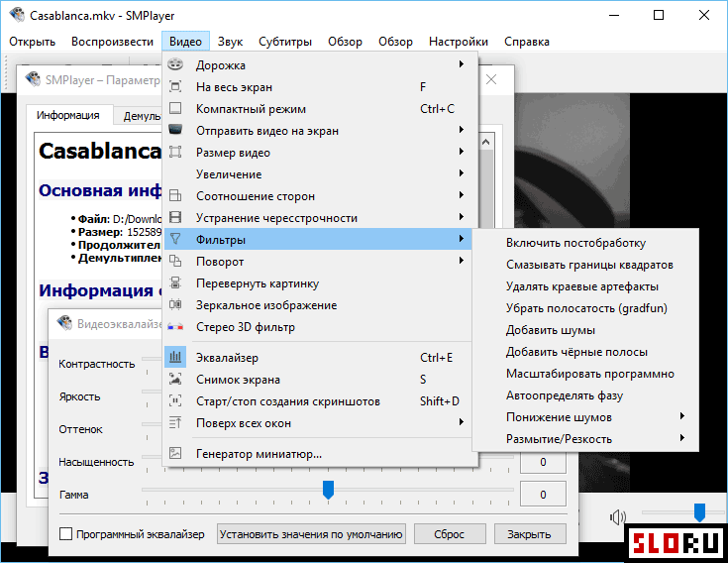Viewport: 728px width, 563px height.
Task: Click the Гамма value input field
Action: 543,495
